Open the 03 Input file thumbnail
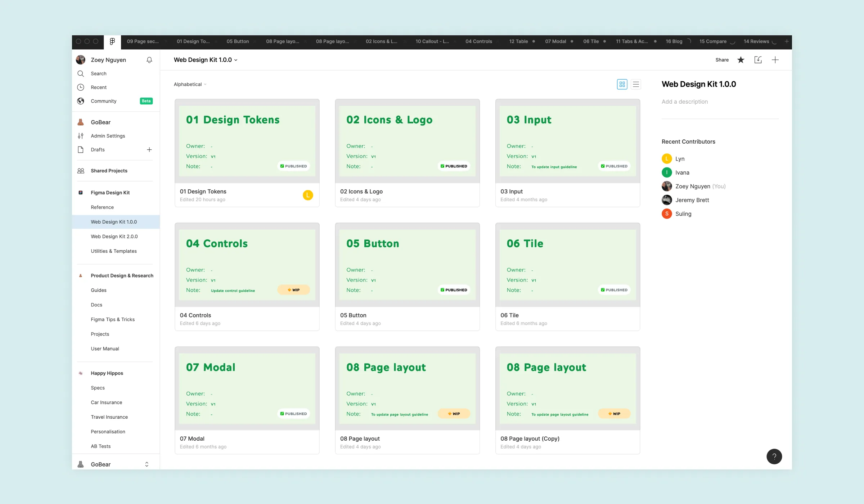 568,141
